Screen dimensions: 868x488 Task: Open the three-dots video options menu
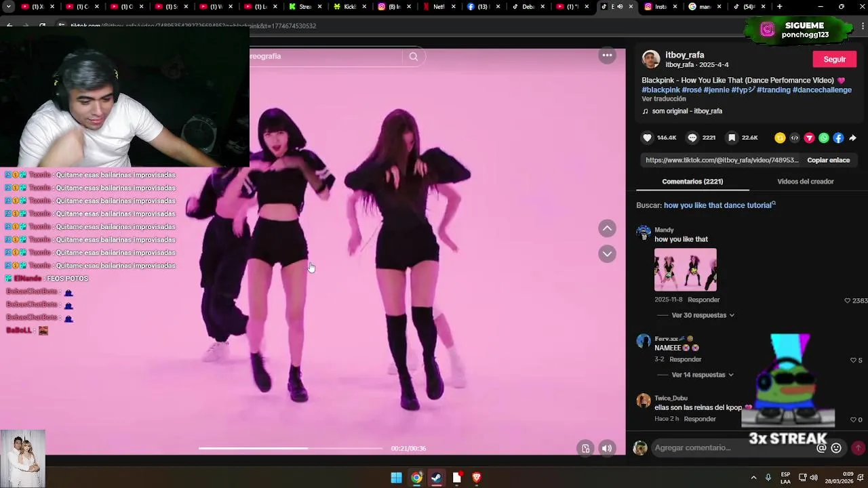click(608, 56)
